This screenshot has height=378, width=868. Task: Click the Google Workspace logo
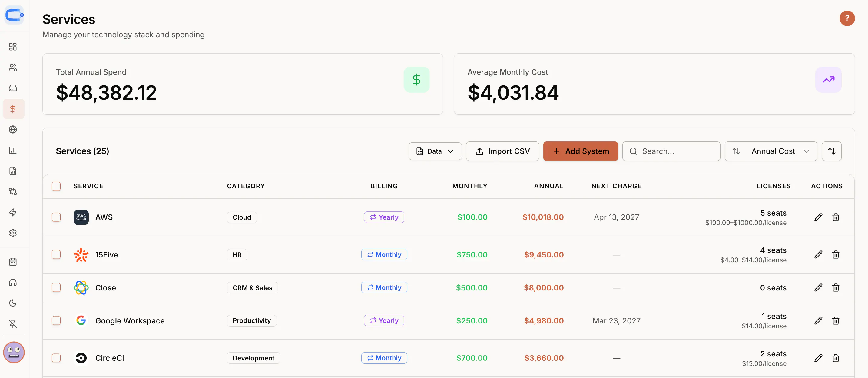81,321
